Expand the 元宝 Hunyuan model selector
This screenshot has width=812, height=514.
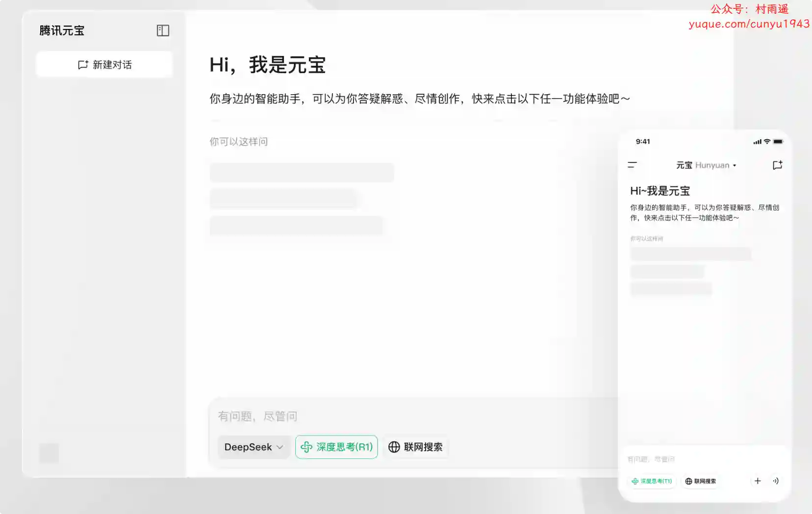(x=706, y=165)
